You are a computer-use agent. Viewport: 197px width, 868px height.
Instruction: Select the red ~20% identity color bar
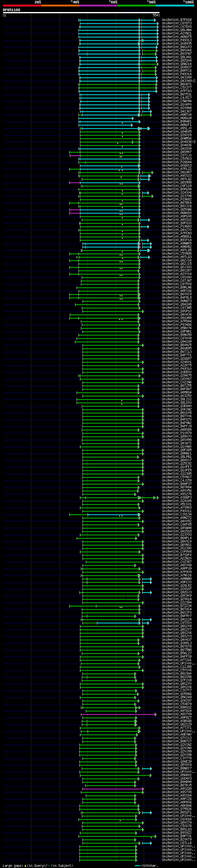(22, 6)
